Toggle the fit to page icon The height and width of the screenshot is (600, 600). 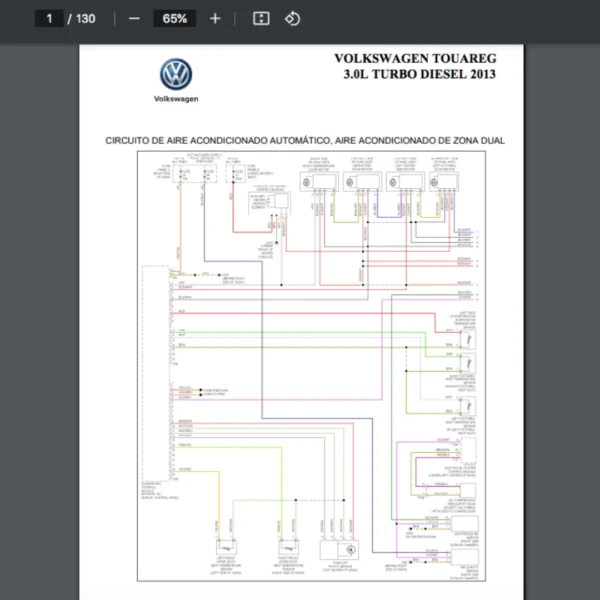(261, 18)
